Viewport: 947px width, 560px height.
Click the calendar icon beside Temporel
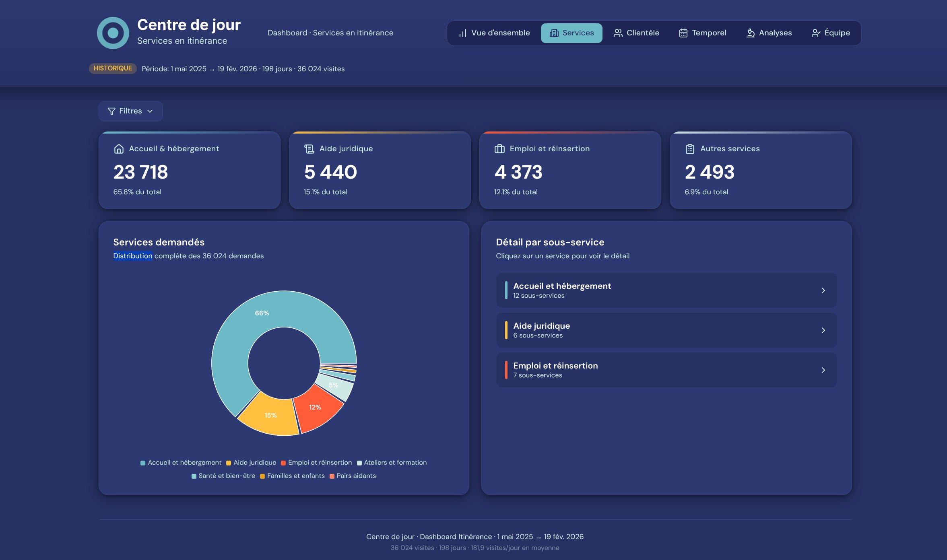tap(683, 33)
